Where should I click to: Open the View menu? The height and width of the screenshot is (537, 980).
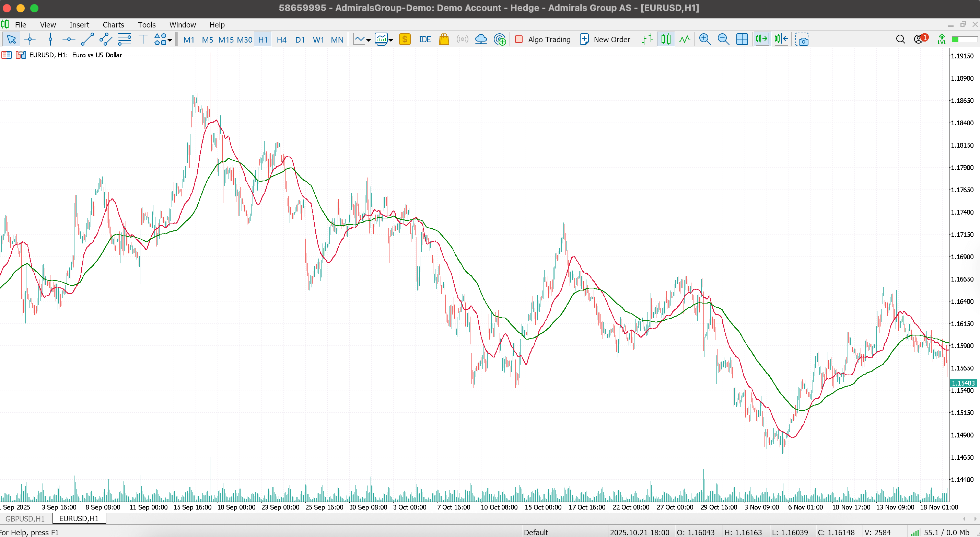tap(48, 25)
